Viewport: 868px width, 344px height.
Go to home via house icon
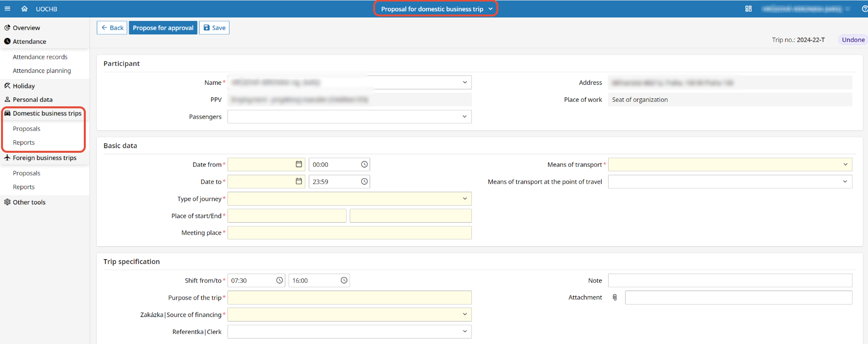point(24,8)
